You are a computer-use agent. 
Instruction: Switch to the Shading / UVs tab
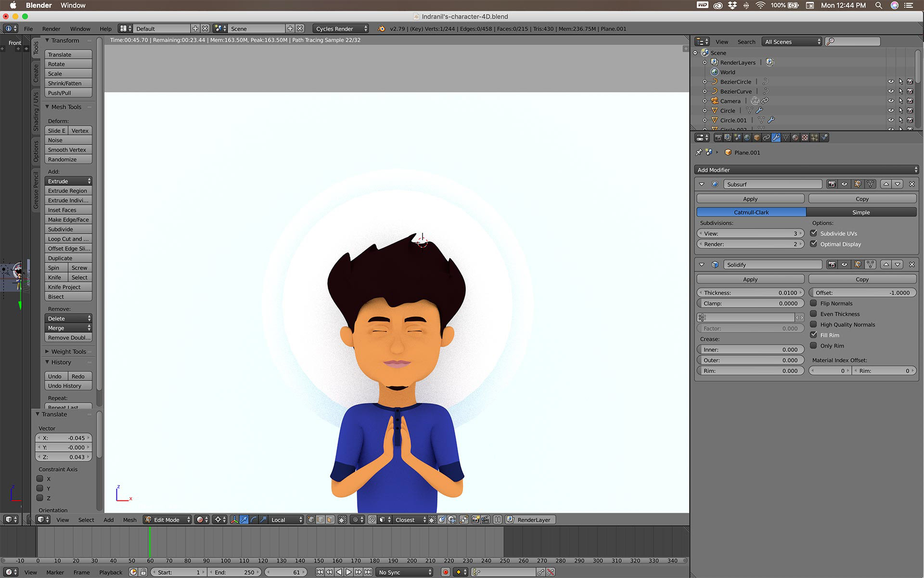[36, 112]
